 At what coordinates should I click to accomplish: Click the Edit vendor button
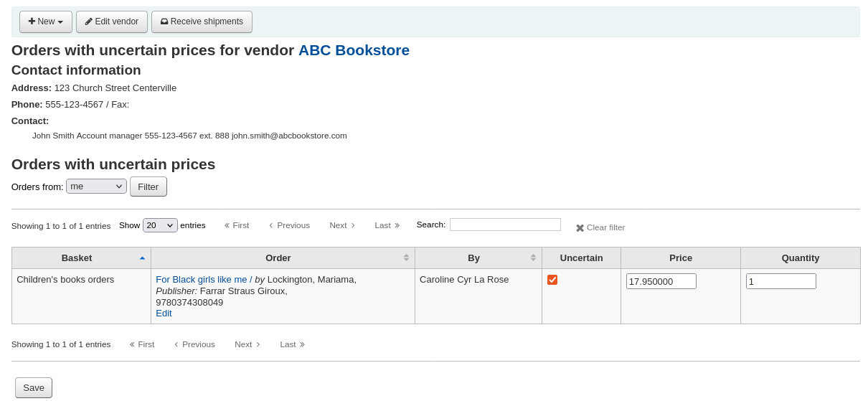[111, 22]
